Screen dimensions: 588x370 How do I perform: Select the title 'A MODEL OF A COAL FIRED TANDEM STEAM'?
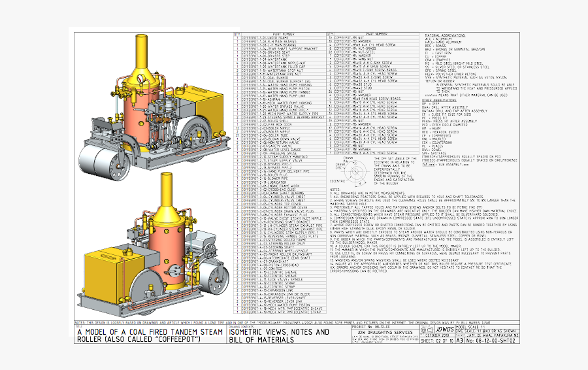pyautogui.click(x=150, y=332)
